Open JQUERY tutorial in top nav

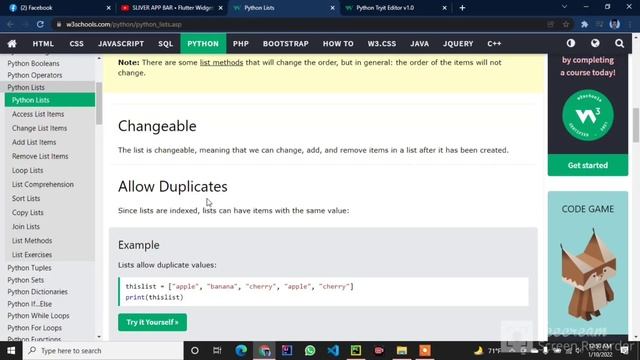coord(458,44)
